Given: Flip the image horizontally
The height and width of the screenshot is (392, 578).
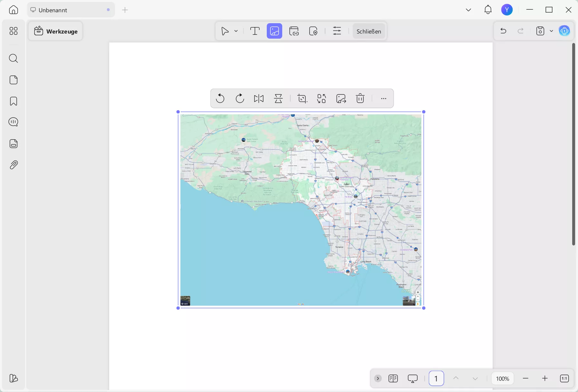Looking at the screenshot, I should point(259,98).
